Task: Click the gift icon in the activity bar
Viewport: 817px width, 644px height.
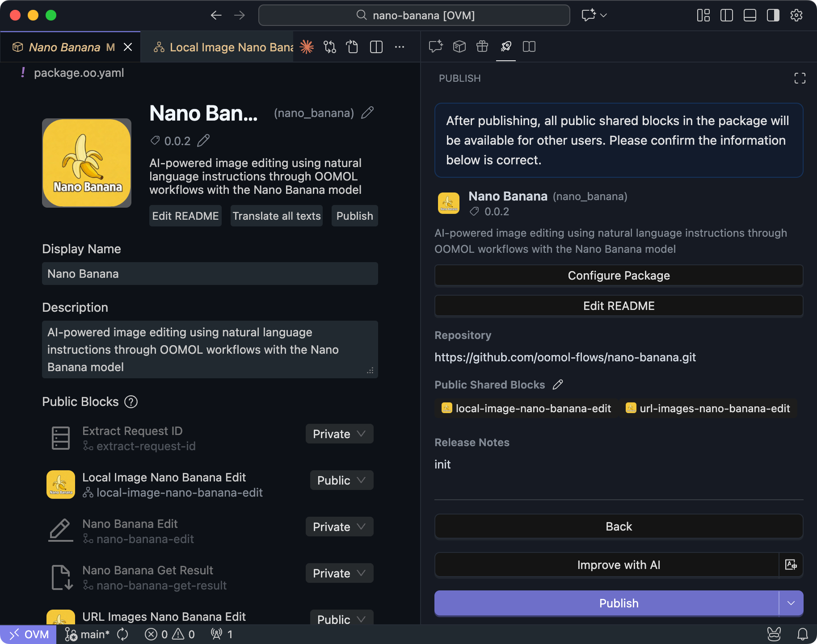Action: [482, 47]
